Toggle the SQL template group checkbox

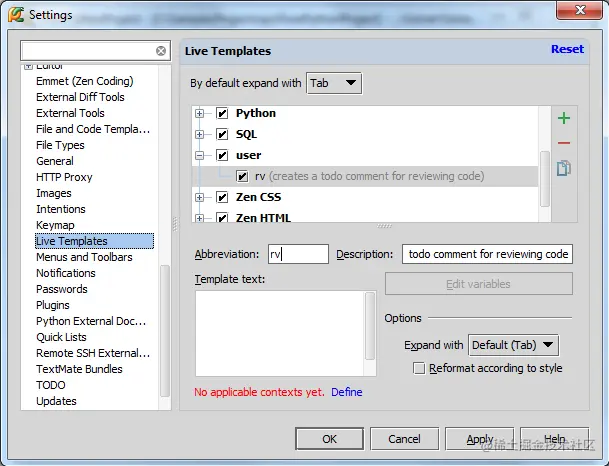click(222, 134)
